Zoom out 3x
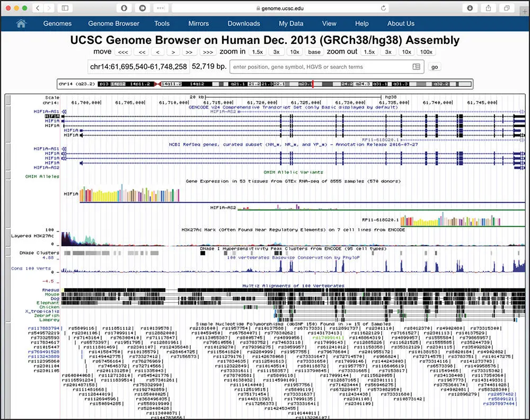This screenshot has height=420, width=530. tap(388, 52)
